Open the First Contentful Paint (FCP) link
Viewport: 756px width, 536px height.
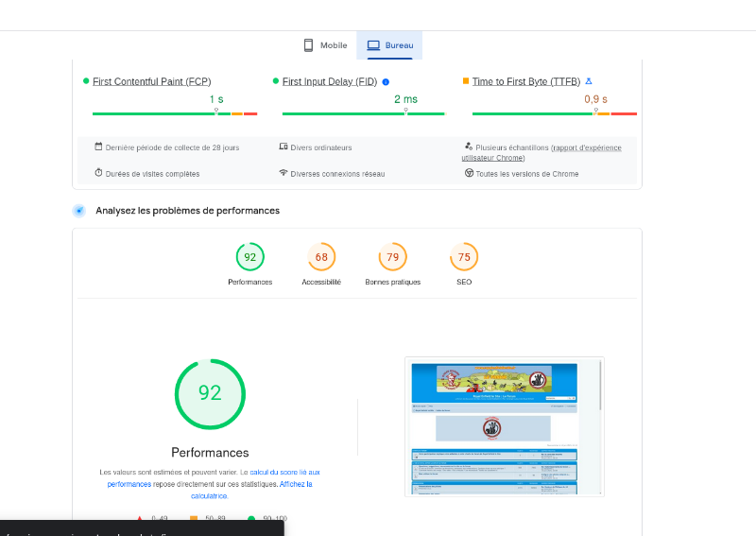coord(151,82)
